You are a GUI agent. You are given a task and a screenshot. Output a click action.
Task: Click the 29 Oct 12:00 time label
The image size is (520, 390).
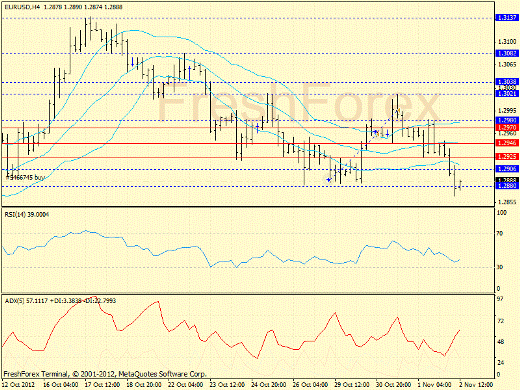coord(352,385)
